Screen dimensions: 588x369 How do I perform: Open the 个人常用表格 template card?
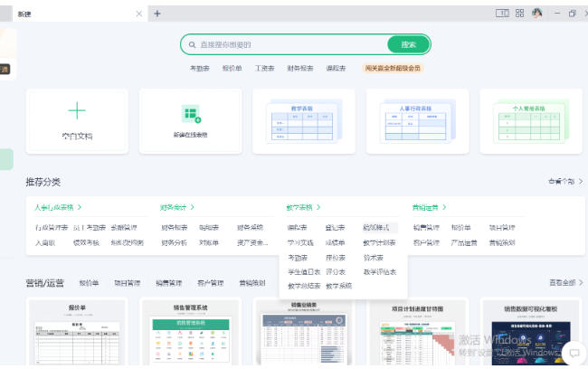531,121
